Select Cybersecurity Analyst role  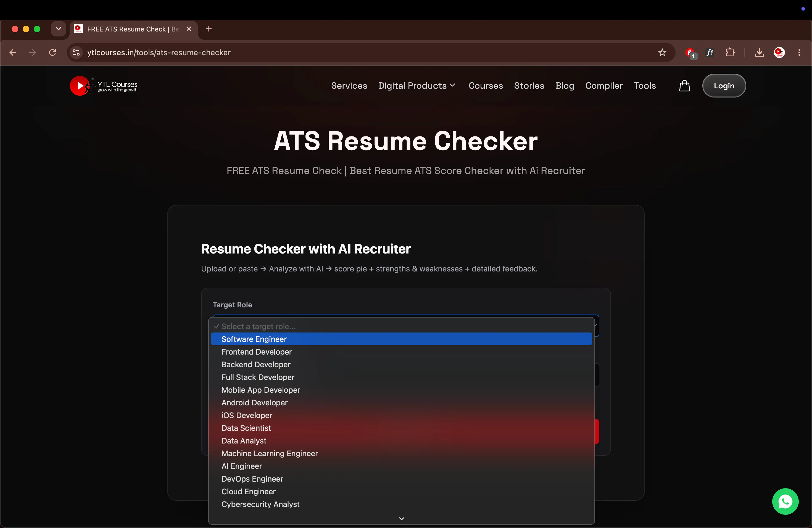[x=401, y=504]
